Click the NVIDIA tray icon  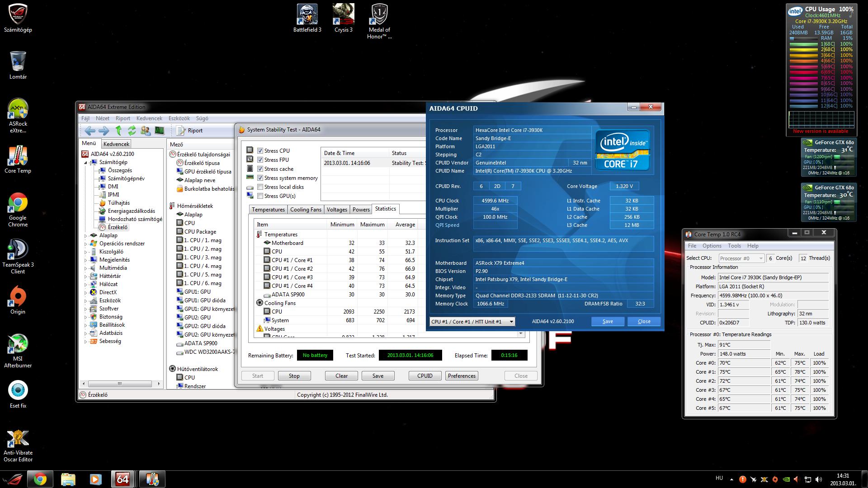tap(787, 479)
